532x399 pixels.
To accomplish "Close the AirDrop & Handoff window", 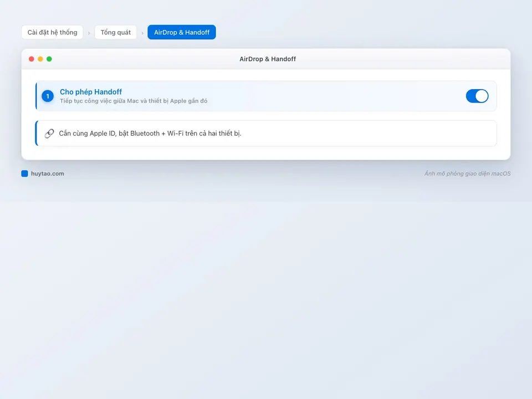I will coord(31,59).
